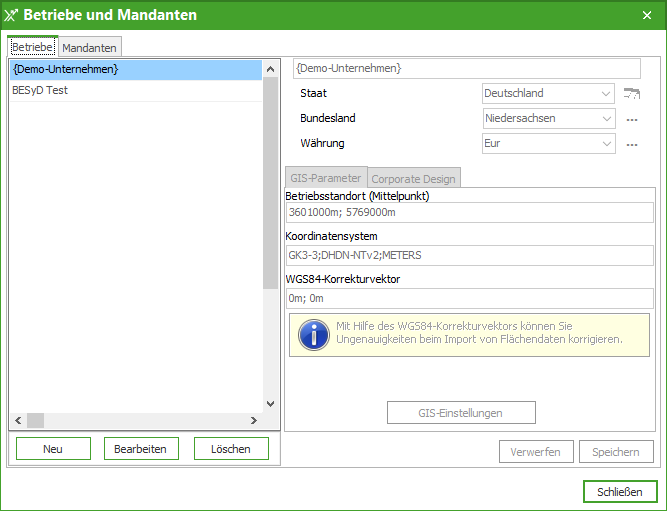Click the Koordinatensystem text field
The height and width of the screenshot is (511, 667).
[x=468, y=255]
